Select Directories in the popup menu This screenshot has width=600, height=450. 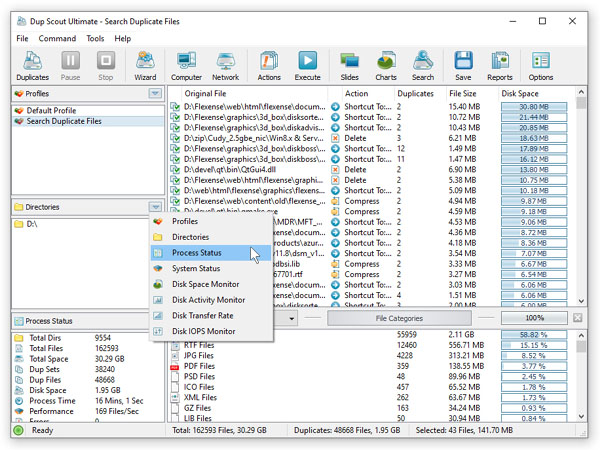(x=211, y=237)
